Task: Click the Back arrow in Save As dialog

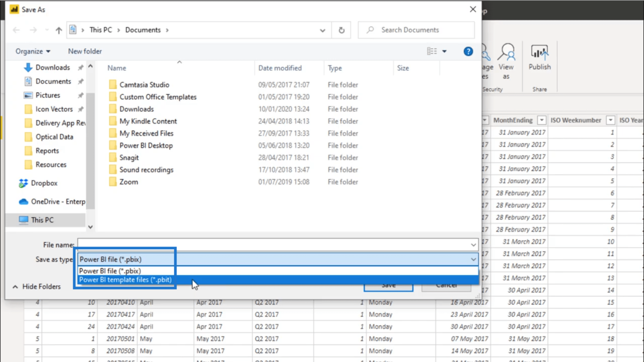Action: [x=16, y=30]
